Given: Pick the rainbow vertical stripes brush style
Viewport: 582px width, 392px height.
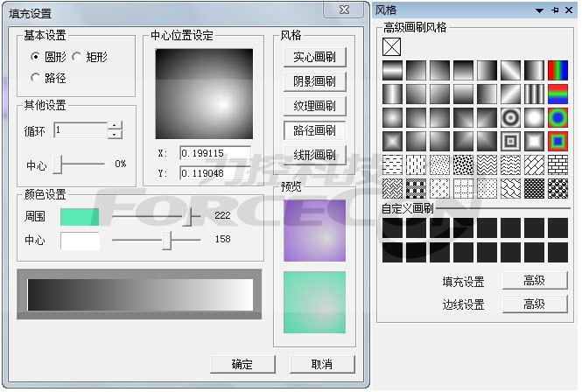Looking at the screenshot, I should [x=557, y=70].
